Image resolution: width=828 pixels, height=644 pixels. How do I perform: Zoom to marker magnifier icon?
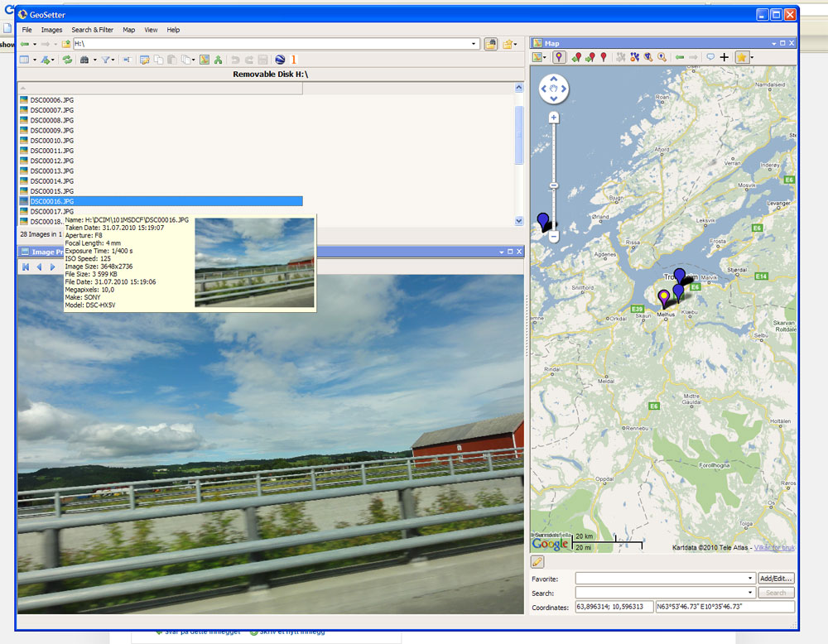(x=662, y=57)
